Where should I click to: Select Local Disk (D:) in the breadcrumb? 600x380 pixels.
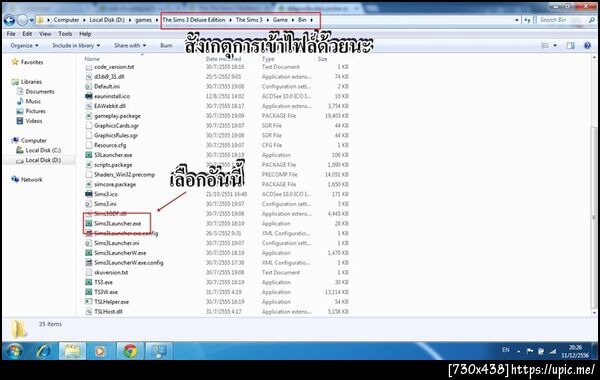coord(107,20)
